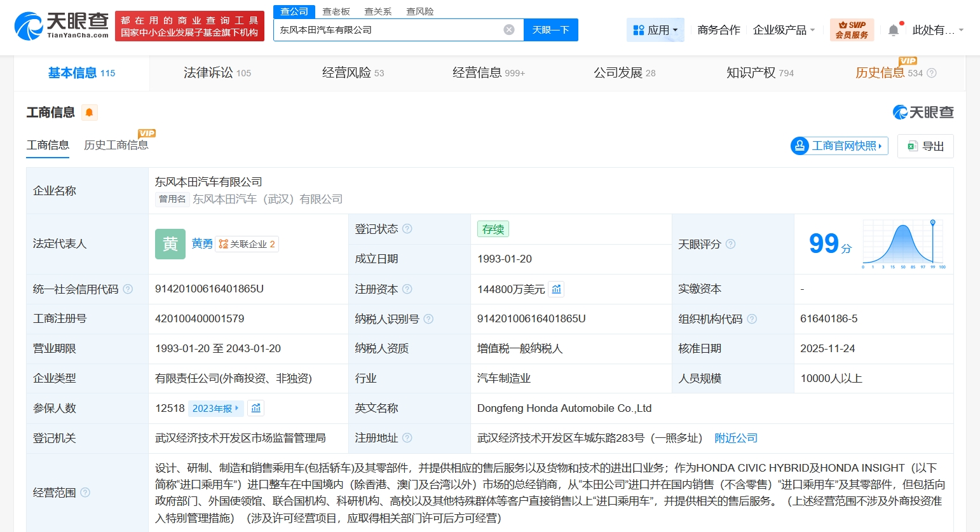
Task: Click the orange alert bell beside 工商信息
Action: (x=90, y=113)
